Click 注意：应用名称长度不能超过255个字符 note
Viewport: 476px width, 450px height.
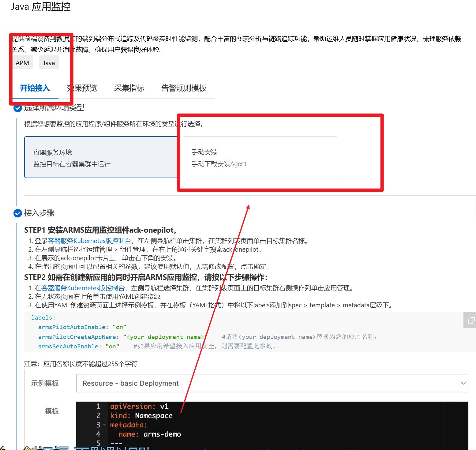pyautogui.click(x=81, y=364)
